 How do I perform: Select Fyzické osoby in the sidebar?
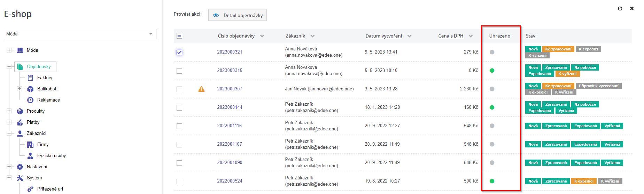pyautogui.click(x=51, y=156)
